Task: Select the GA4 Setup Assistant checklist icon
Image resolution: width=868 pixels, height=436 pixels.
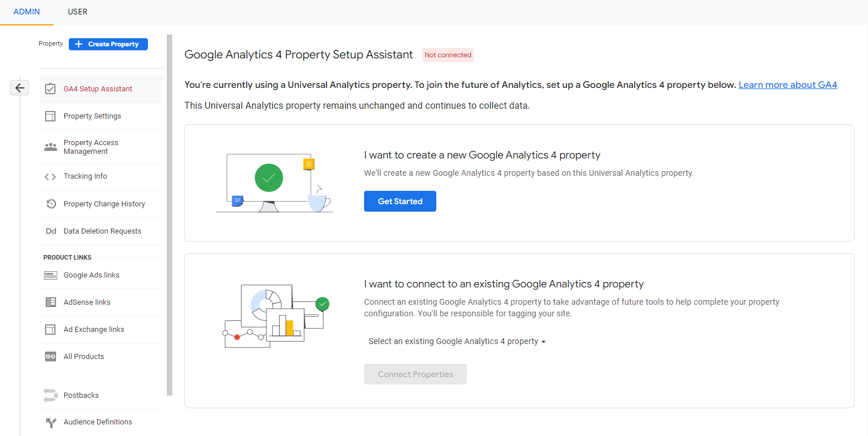Action: pos(50,88)
